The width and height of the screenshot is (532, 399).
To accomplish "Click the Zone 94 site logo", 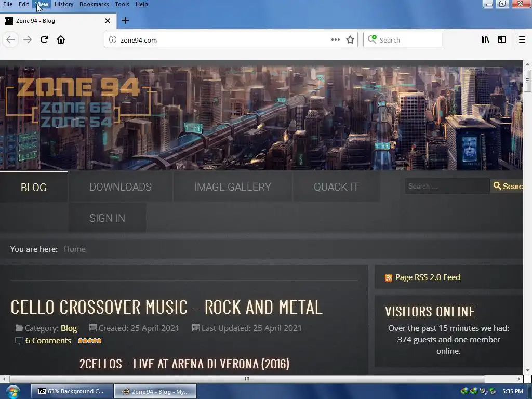I will point(78,102).
